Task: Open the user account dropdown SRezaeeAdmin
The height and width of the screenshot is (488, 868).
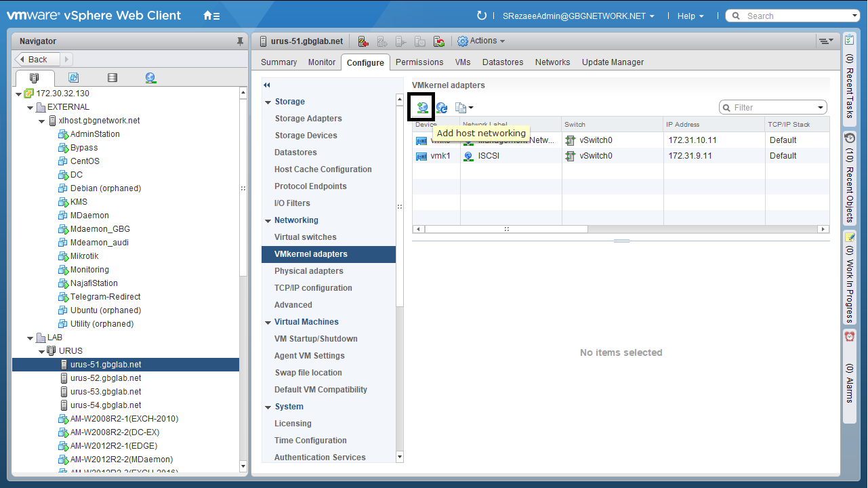Action: (x=578, y=16)
